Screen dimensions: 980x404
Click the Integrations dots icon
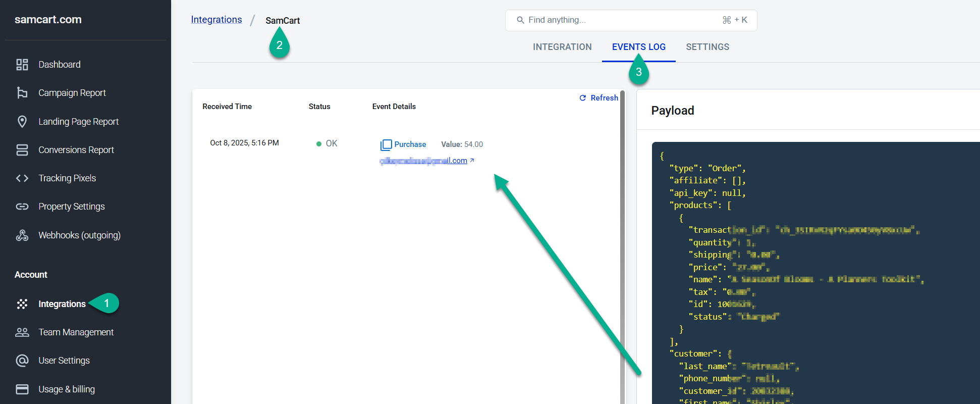click(x=22, y=304)
